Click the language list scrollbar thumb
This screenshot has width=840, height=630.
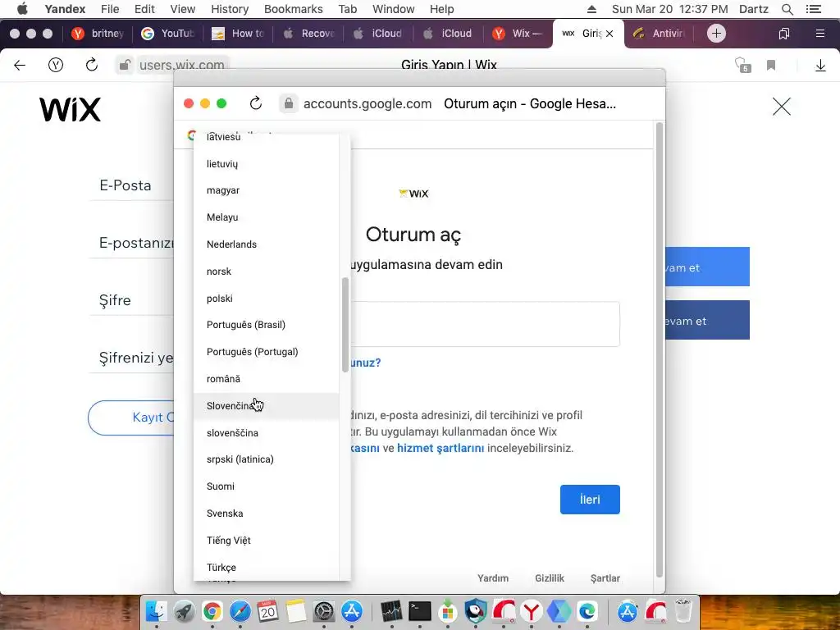(345, 325)
